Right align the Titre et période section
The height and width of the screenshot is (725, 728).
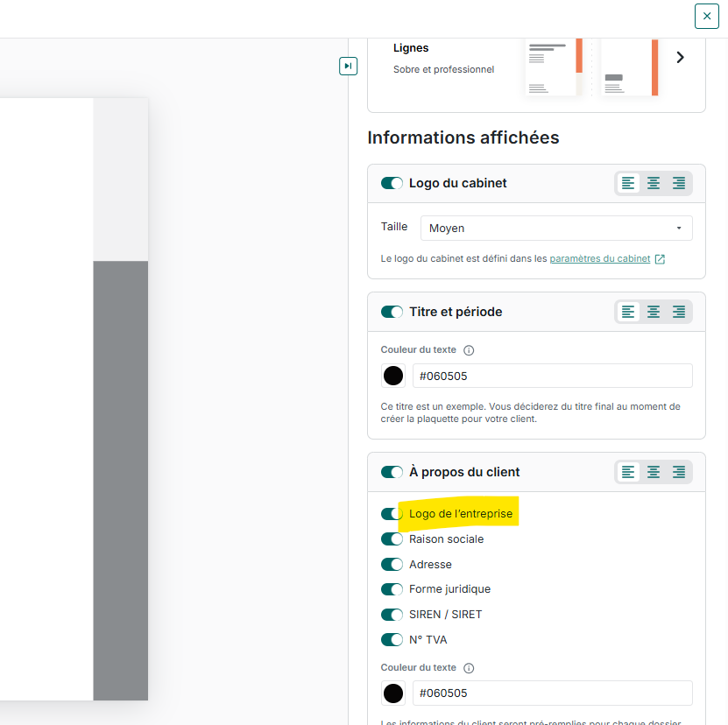pos(679,312)
